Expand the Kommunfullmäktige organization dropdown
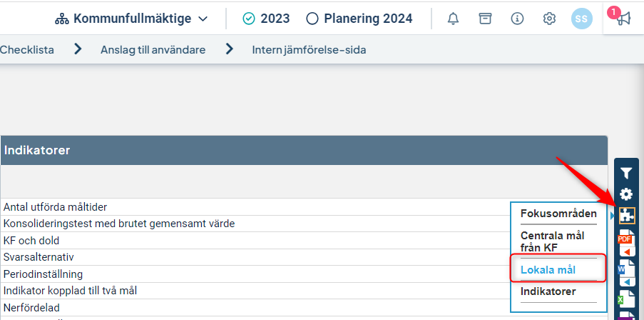Image resolution: width=644 pixels, height=320 pixels. coord(131,19)
